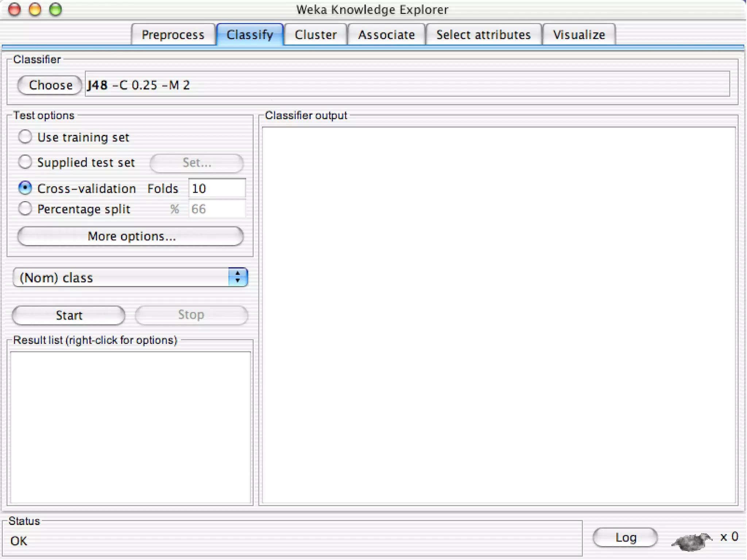Click inside the Result list panel
Viewport: 747px width, 560px height.
coord(131,427)
